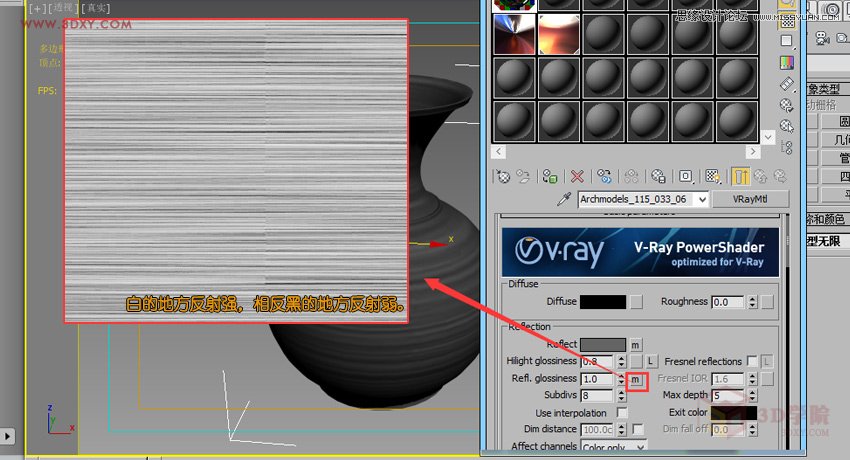Click the Refl. glossiness spinner arrows
Image resolution: width=850 pixels, height=460 pixels.
pyautogui.click(x=621, y=379)
